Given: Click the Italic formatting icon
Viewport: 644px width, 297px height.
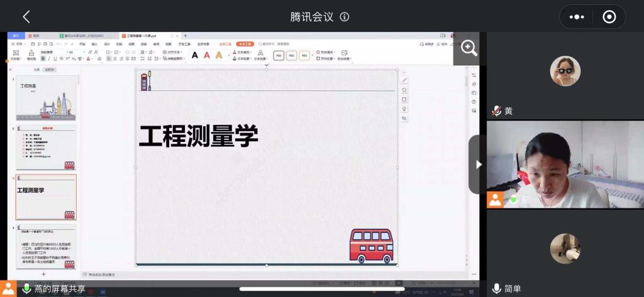Looking at the screenshot, I should 50,58.
